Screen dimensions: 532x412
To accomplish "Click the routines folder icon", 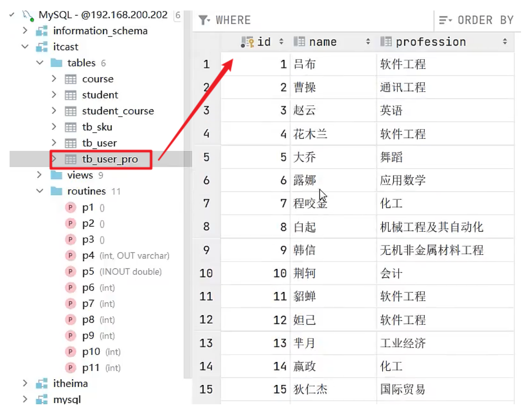I will 56,191.
